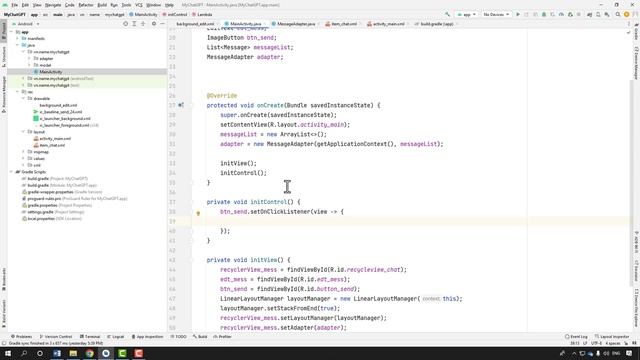Expand the manifests folder
The image size is (640, 360).
[18, 38]
